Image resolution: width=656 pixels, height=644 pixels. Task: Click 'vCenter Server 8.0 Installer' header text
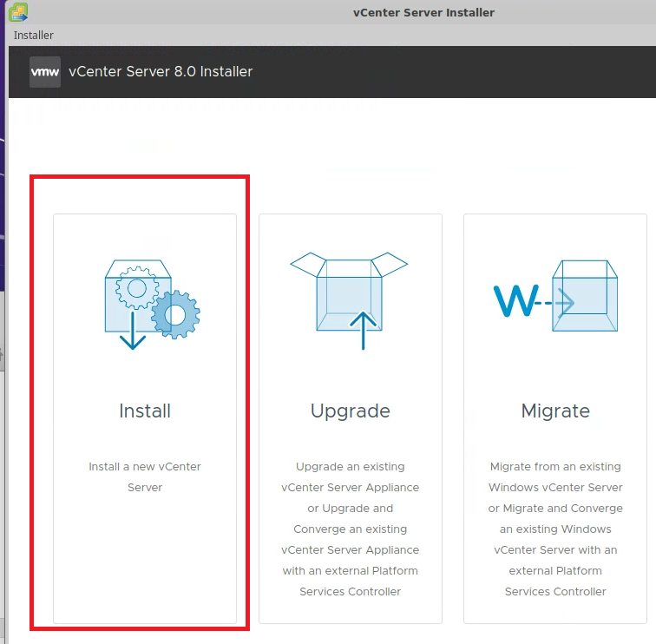[161, 71]
